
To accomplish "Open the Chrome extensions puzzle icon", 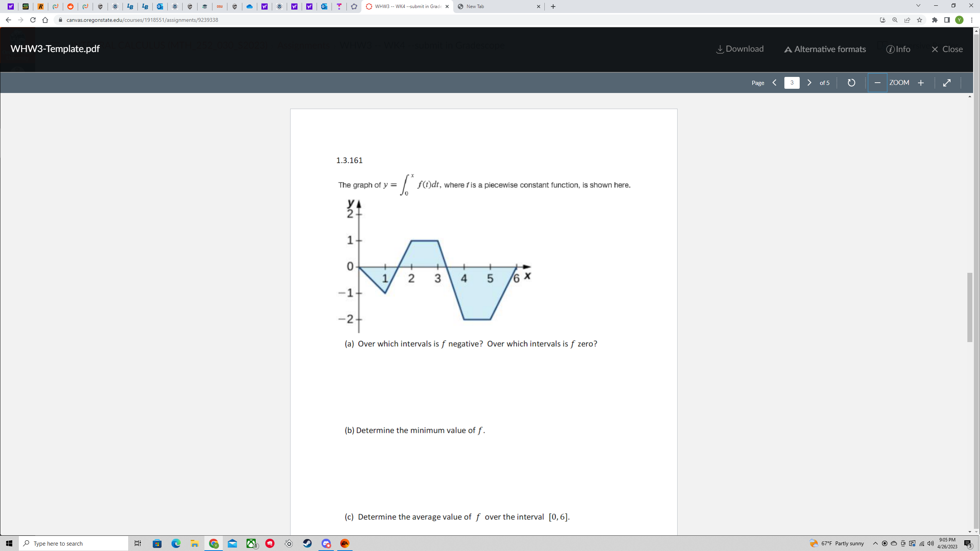I will pyautogui.click(x=934, y=20).
